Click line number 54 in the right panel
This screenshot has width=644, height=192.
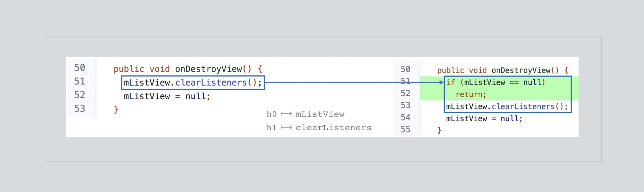click(406, 117)
